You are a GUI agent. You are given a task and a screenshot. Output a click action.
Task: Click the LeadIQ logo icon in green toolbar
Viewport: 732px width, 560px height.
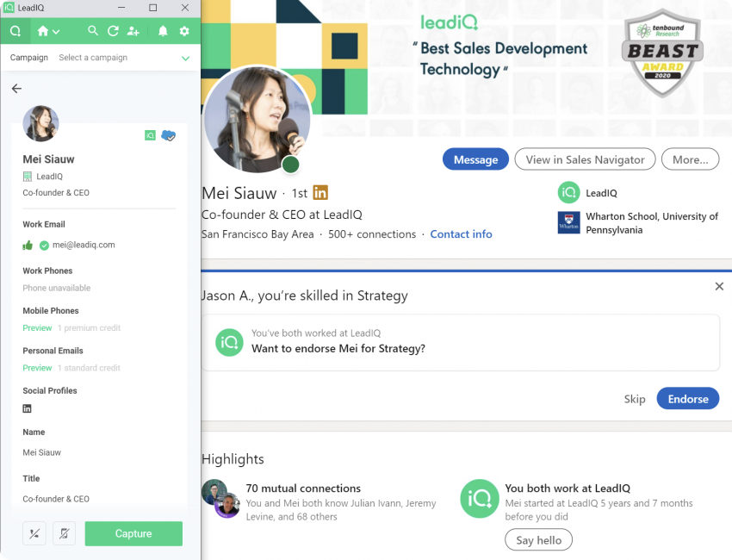point(16,31)
